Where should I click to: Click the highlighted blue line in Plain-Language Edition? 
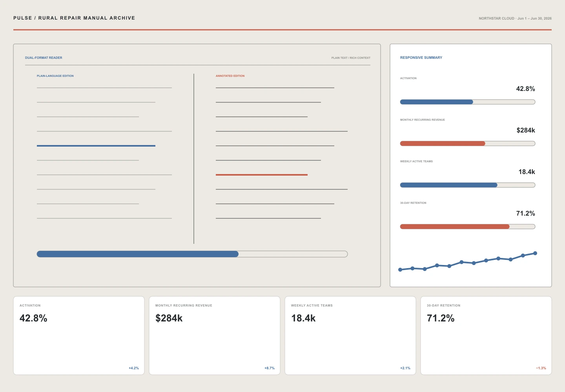click(96, 146)
